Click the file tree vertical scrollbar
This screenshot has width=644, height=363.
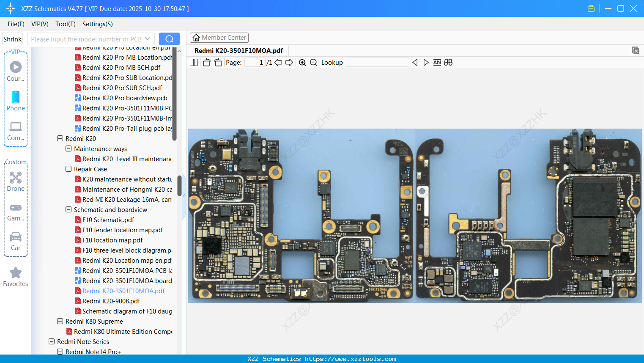pyautogui.click(x=179, y=186)
